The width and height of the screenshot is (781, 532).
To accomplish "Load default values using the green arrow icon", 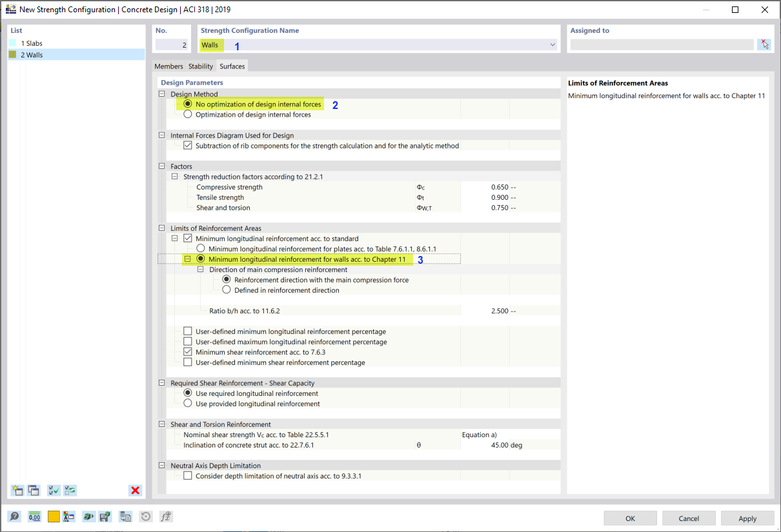I will 88,517.
